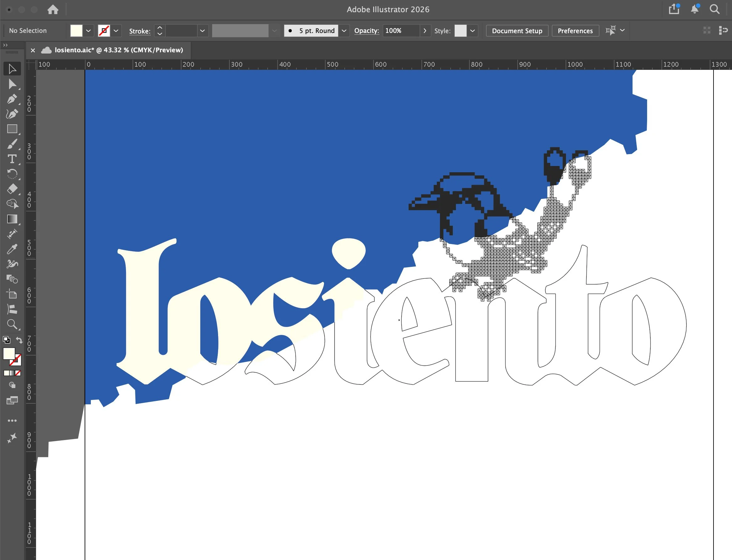This screenshot has width=732, height=560.
Task: Open the Align to dropdown arrow
Action: tap(622, 30)
